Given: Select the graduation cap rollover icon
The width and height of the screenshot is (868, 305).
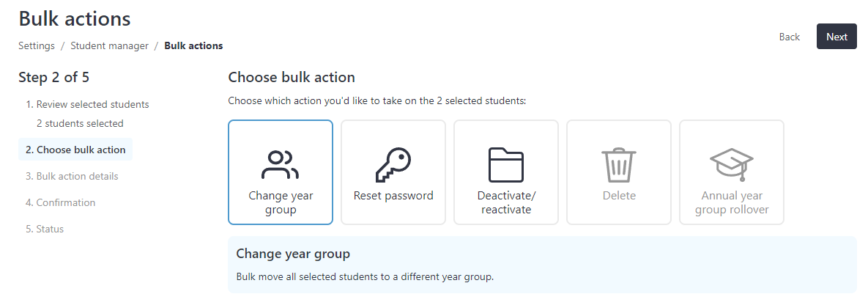Looking at the screenshot, I should click(732, 165).
